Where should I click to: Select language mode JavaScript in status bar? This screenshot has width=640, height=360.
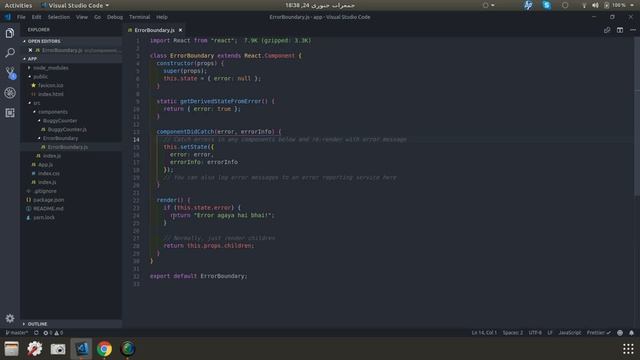(569, 333)
